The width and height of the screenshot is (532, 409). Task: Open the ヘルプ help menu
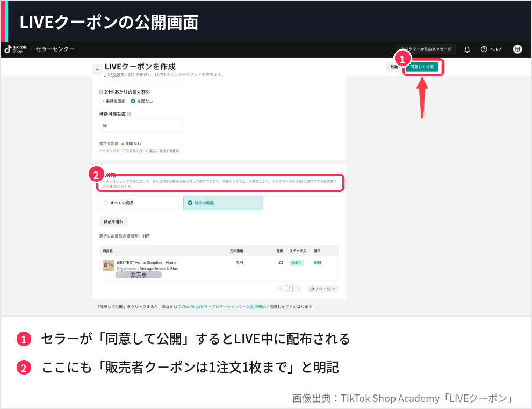click(x=491, y=49)
